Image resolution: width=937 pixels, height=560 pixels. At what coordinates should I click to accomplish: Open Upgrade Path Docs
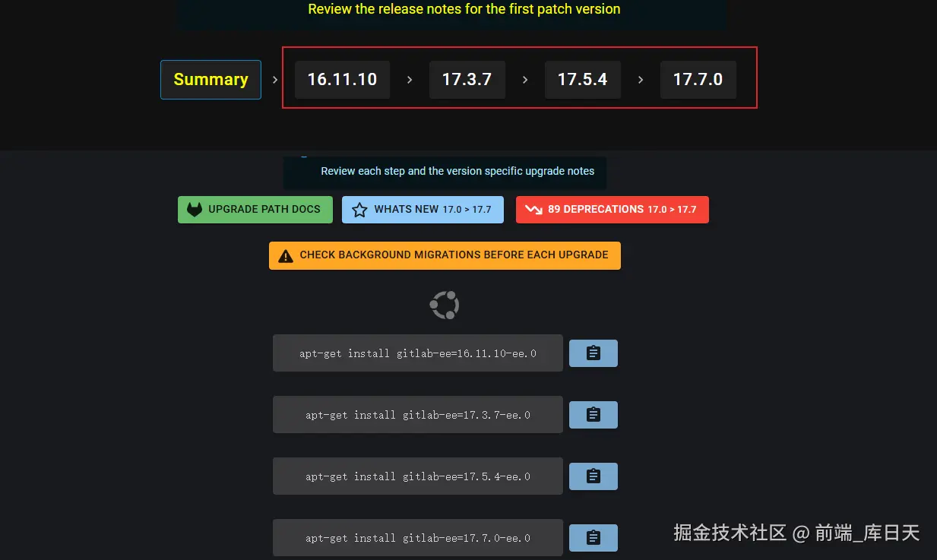(255, 210)
